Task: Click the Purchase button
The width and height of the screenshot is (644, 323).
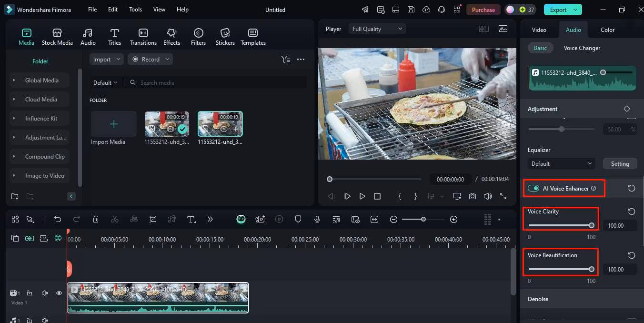Action: [x=483, y=10]
